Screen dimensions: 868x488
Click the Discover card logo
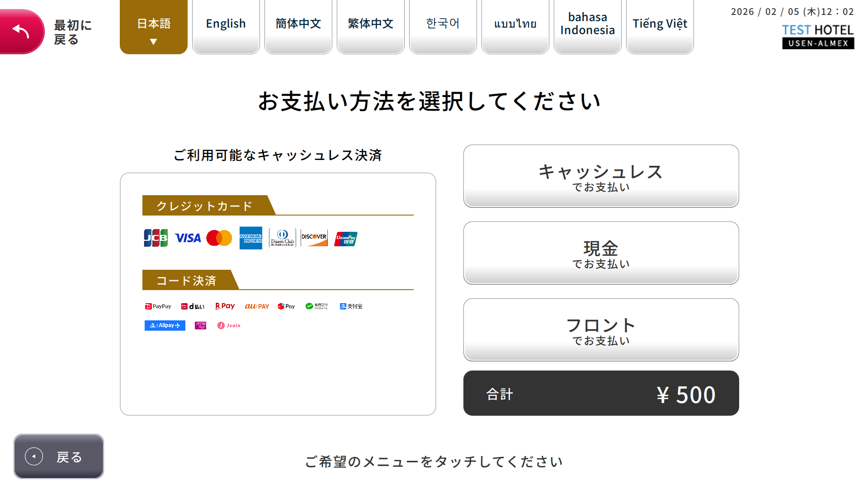pyautogui.click(x=314, y=238)
